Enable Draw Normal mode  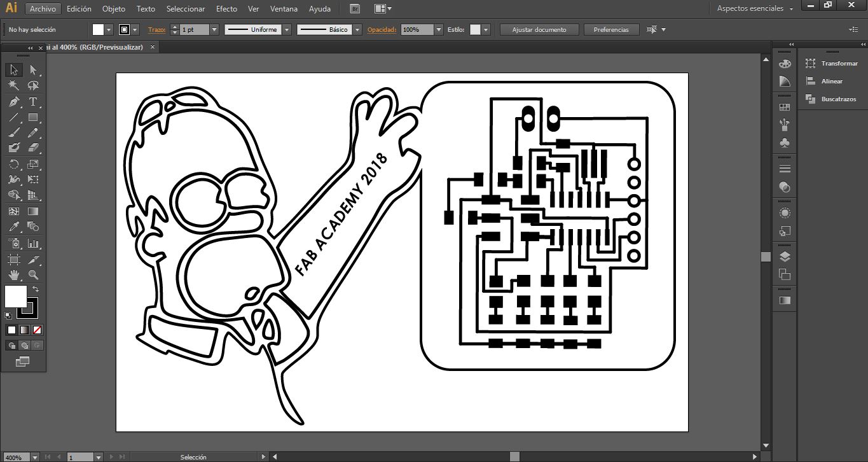[x=11, y=345]
